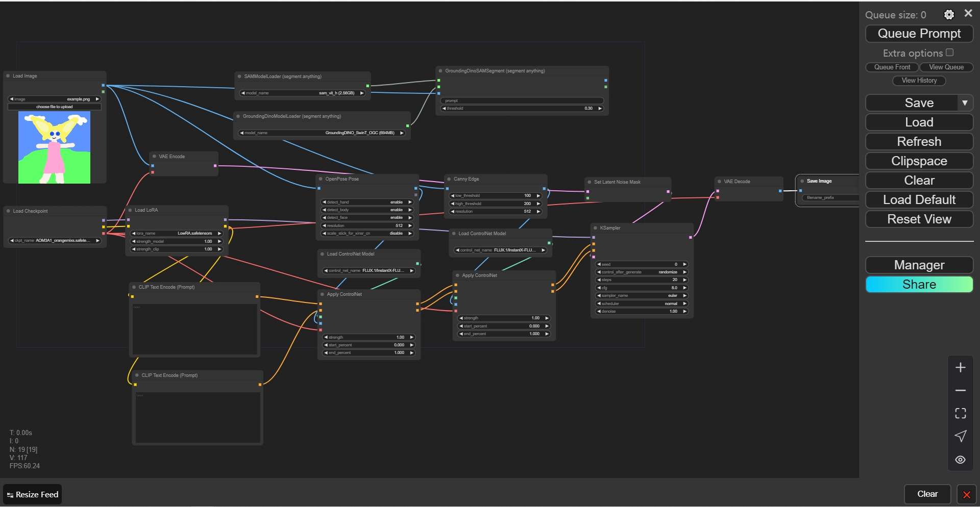Collapse the Save Image node via its title dot
Image resolution: width=980 pixels, height=507 pixels.
point(802,181)
